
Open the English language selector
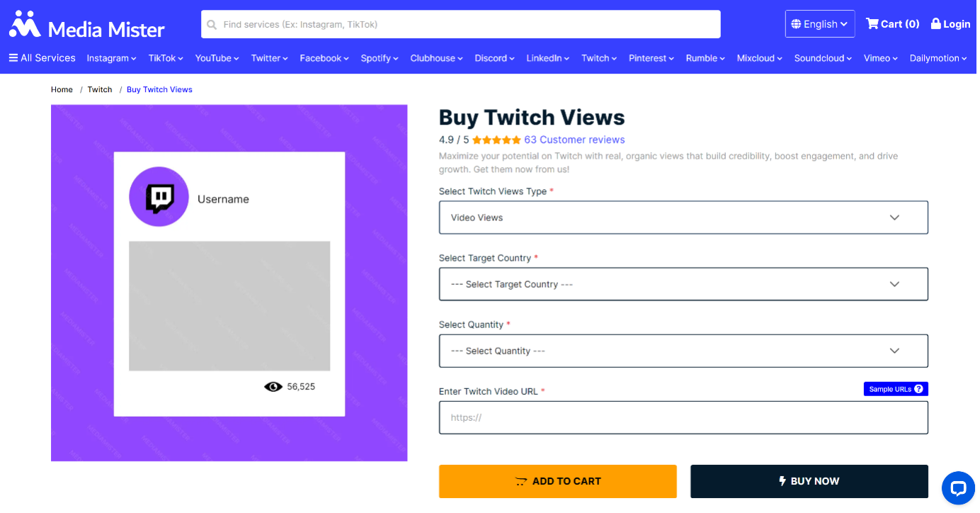(820, 24)
